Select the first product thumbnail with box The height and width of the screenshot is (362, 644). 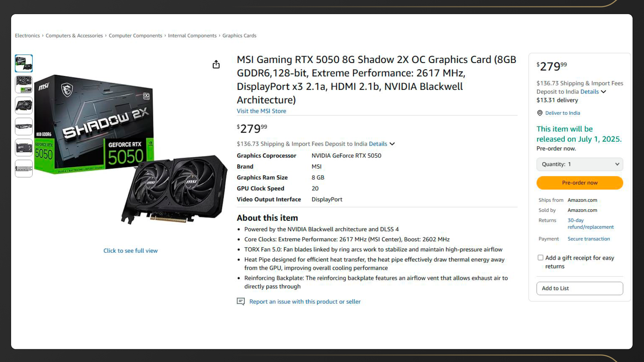click(x=24, y=63)
